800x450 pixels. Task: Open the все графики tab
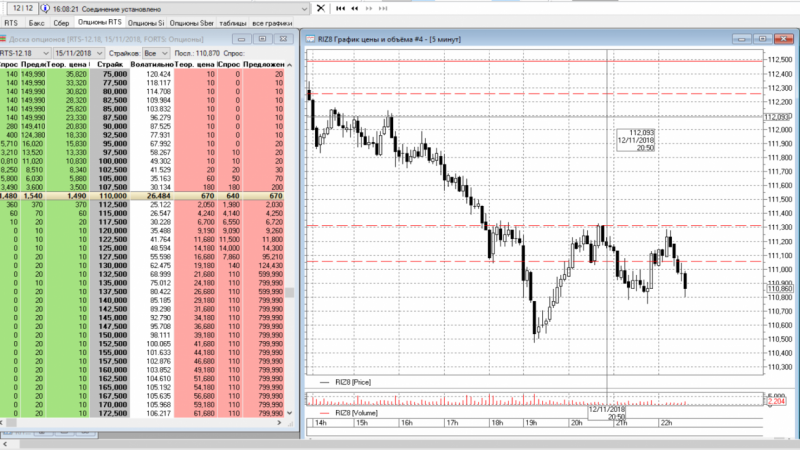point(272,23)
